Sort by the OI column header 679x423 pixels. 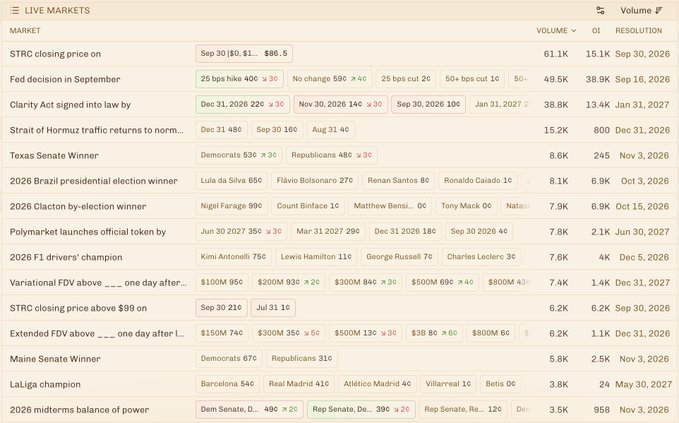click(596, 31)
